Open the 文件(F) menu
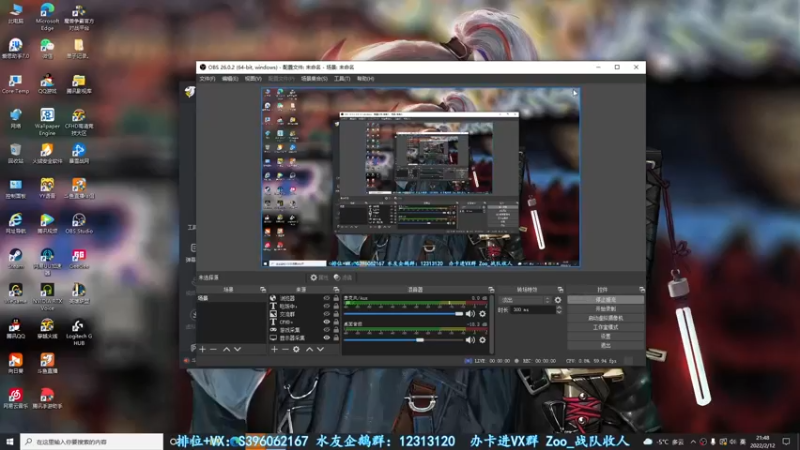Image resolution: width=800 pixels, height=450 pixels. click(x=207, y=79)
